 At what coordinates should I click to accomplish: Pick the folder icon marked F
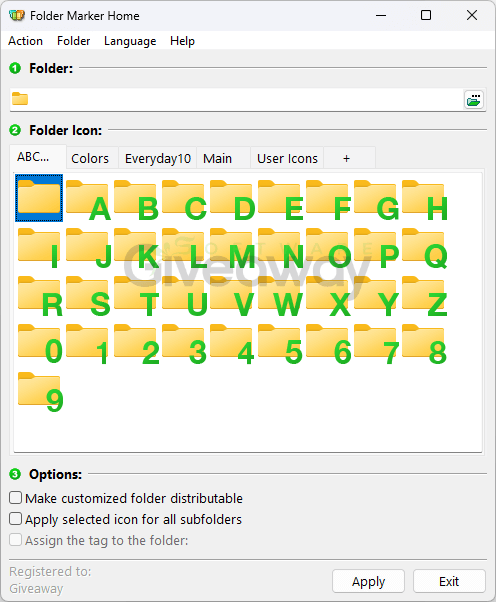[x=327, y=198]
